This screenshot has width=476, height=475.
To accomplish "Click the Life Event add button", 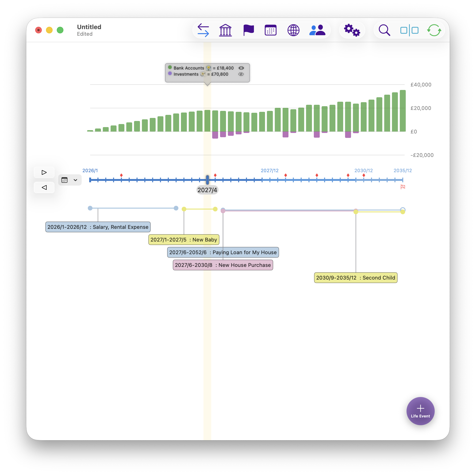I will pyautogui.click(x=420, y=411).
